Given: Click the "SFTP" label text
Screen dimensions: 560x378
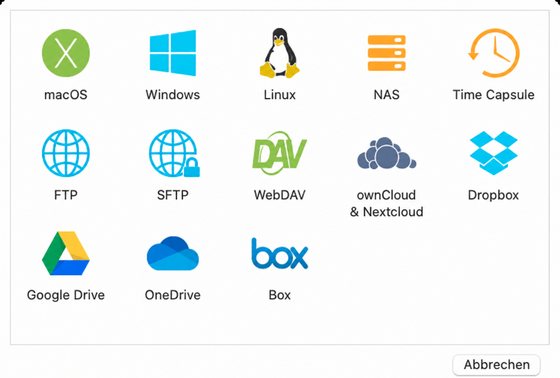Looking at the screenshot, I should pos(173,195).
